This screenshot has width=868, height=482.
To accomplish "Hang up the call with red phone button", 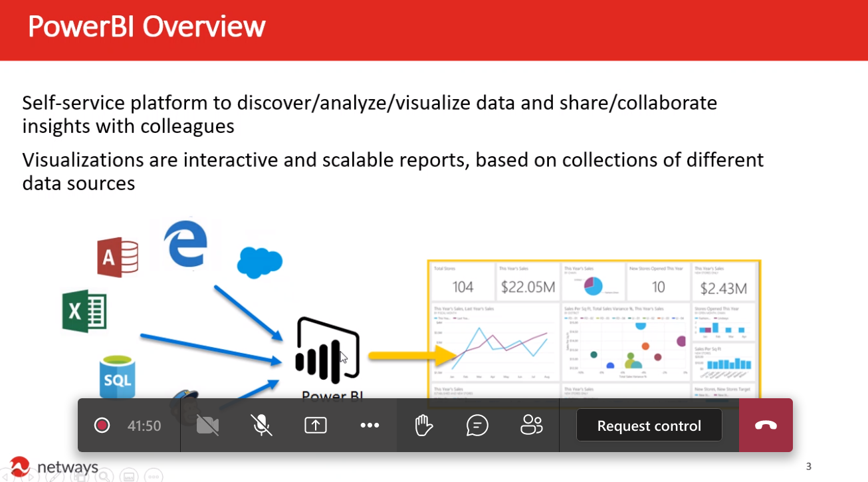I will point(766,425).
